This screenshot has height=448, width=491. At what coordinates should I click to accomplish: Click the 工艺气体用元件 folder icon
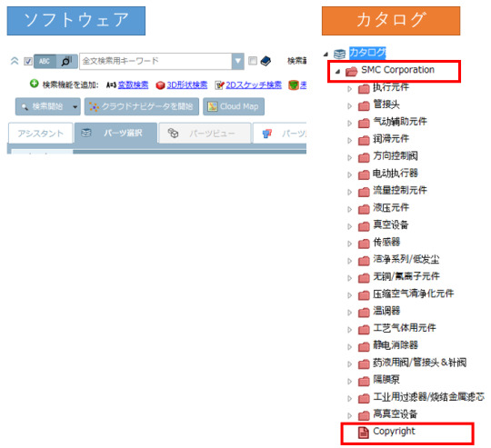(364, 330)
